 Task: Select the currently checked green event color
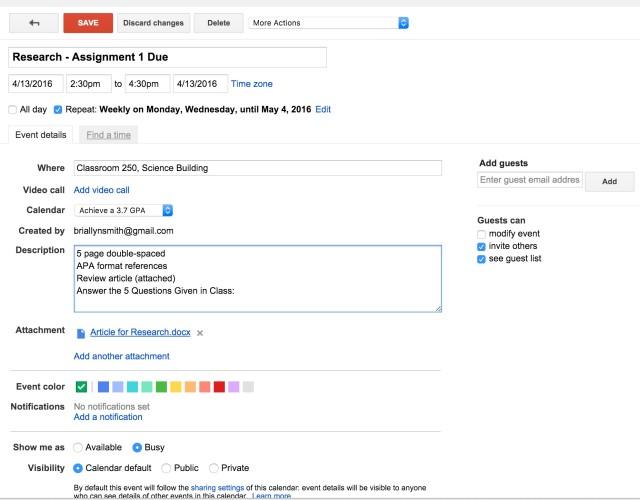pos(81,387)
